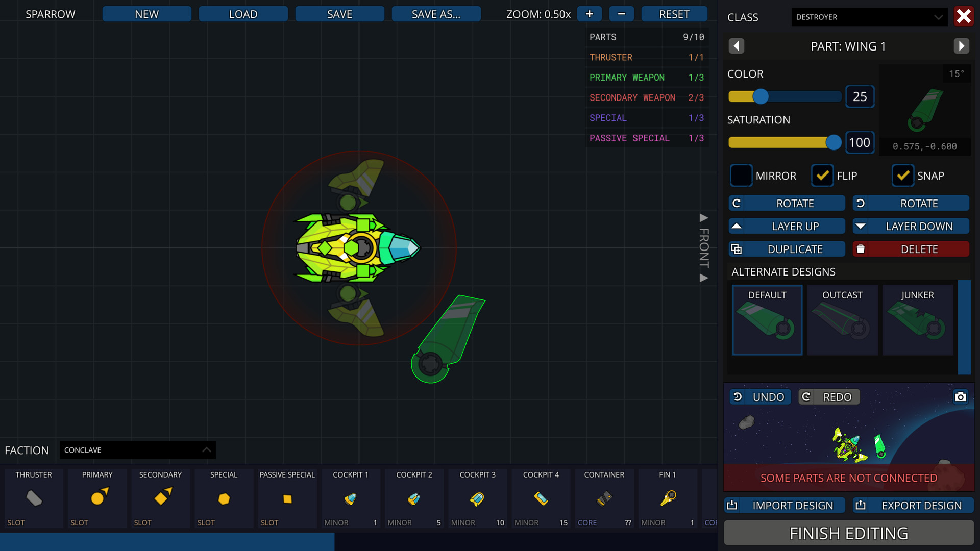
Task: Move Wing 1 a layer up
Action: [x=787, y=226]
